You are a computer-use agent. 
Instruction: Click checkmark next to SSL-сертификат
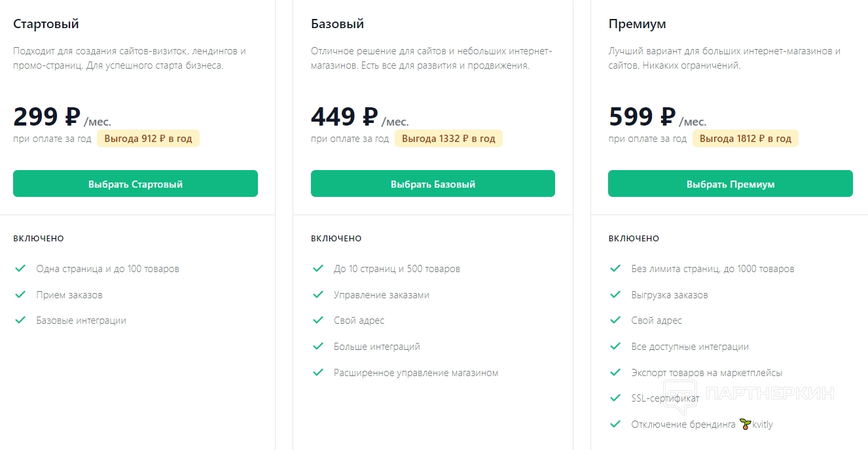(615, 398)
